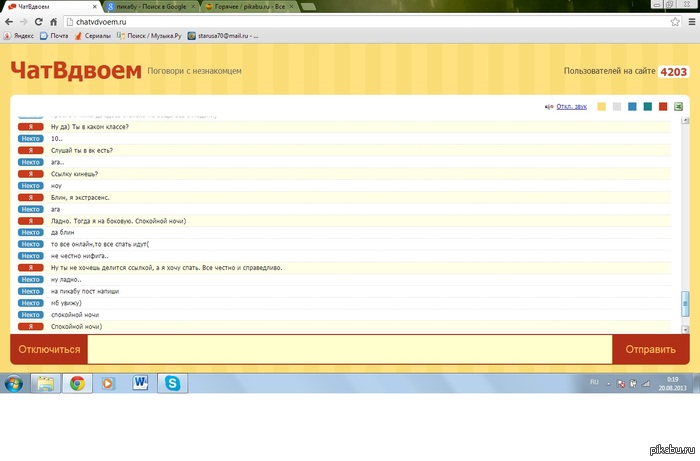Switch to the Google search tab
The image size is (700, 461).
pos(152,7)
